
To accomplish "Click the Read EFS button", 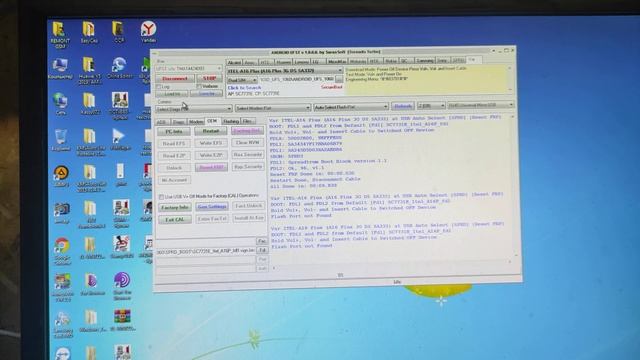I will [174, 144].
